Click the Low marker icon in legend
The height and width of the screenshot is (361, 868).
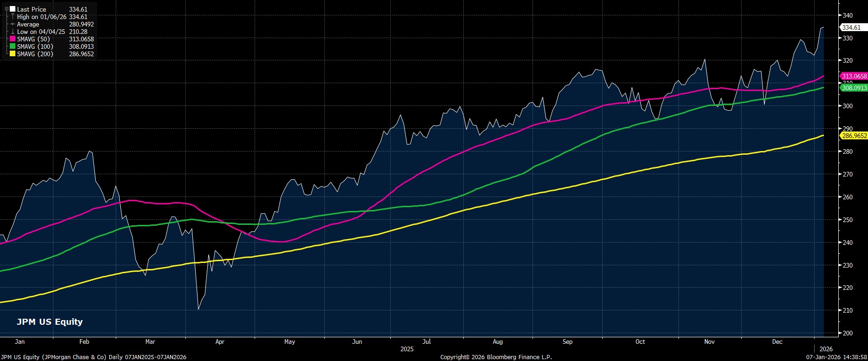point(13,32)
